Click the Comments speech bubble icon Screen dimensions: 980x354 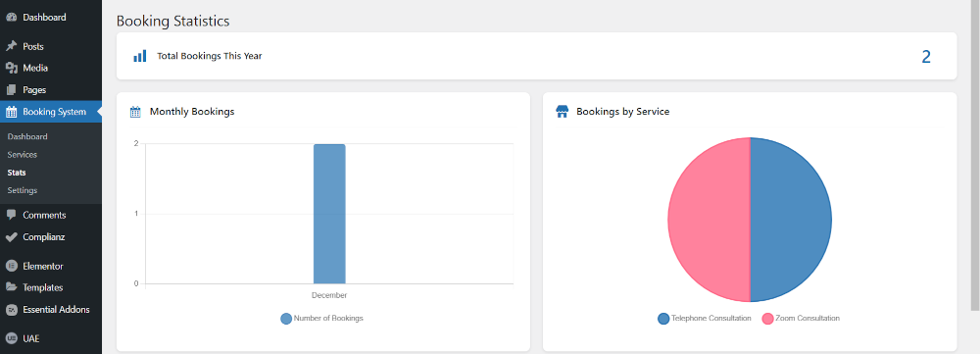[11, 215]
